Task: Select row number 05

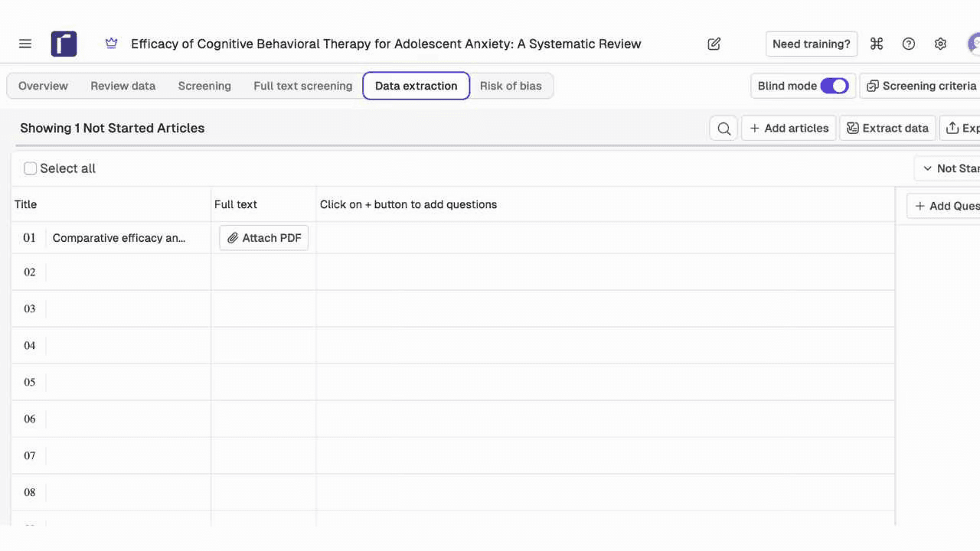Action: (30, 382)
